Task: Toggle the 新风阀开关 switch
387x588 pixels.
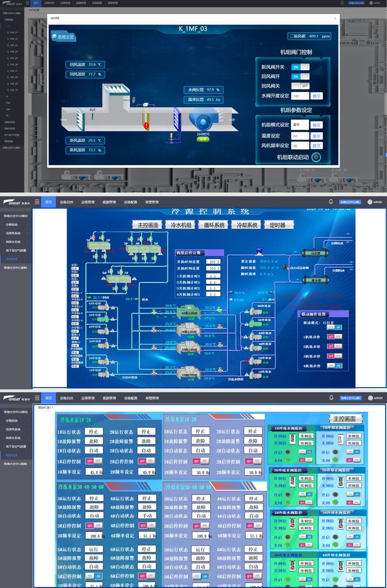Action: (300, 67)
